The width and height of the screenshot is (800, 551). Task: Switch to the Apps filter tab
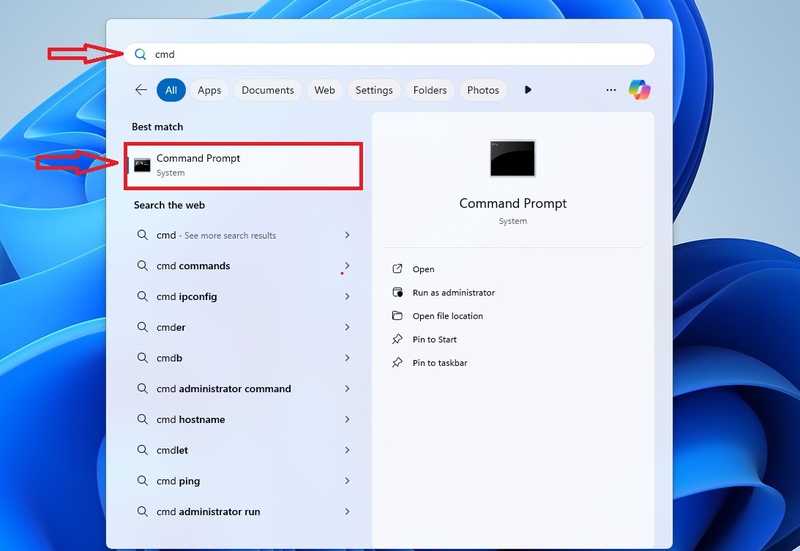coord(209,90)
